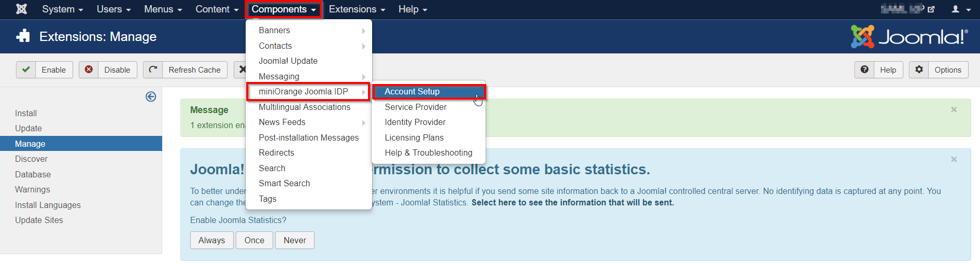Open the Extensions dropdown menu
This screenshot has height=264, width=980.
coord(357,9)
